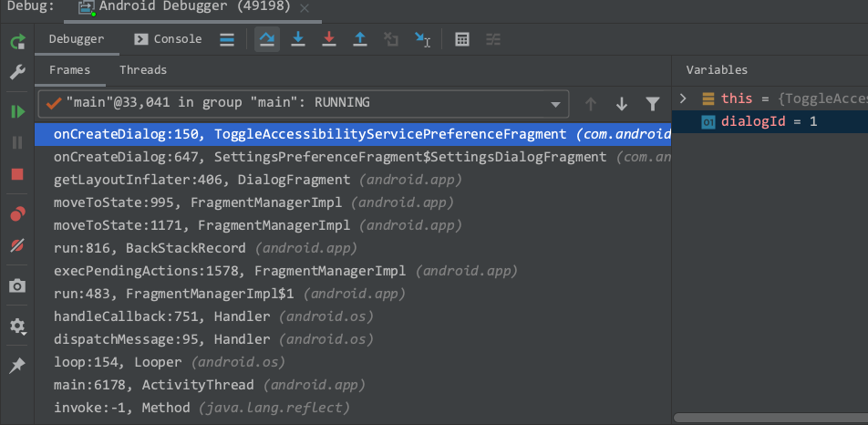This screenshot has height=425, width=868.
Task: Open debugger settings gear icon
Action: click(17, 326)
